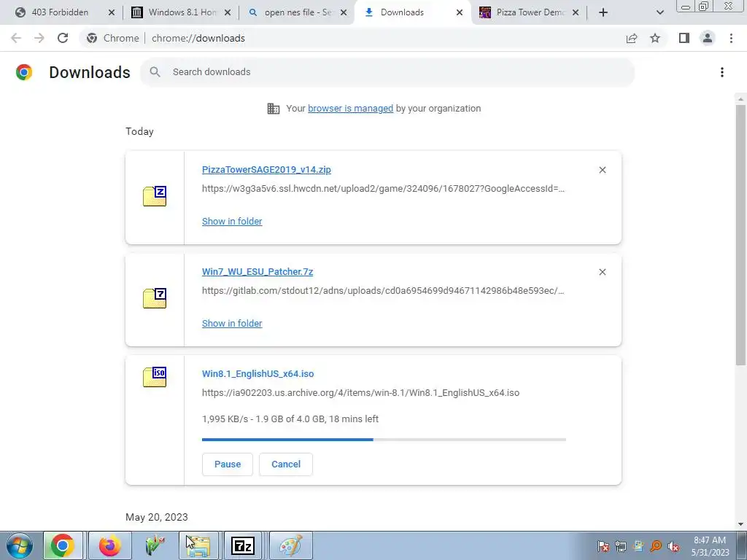Click the 7z file icon for Win7_WU_ESU_Patcher

[x=155, y=298]
